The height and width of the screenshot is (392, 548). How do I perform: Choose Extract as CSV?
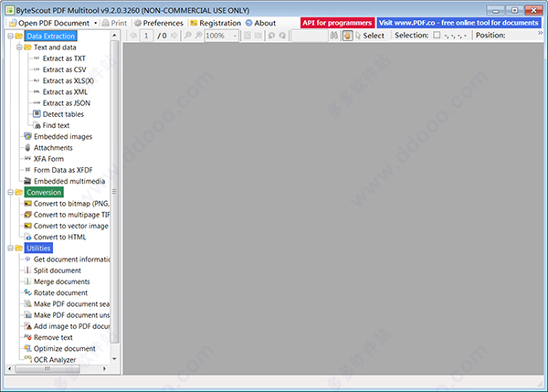point(64,69)
